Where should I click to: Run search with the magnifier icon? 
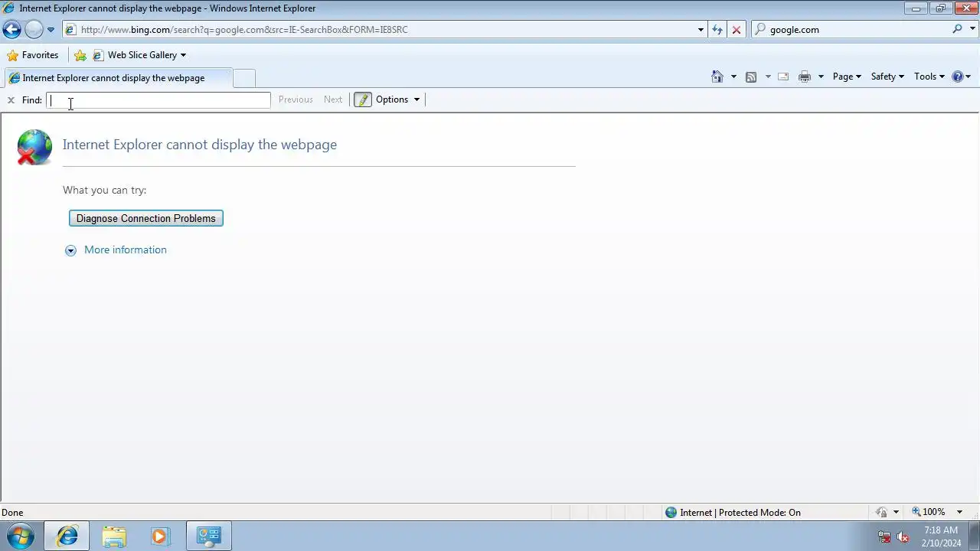[957, 29]
